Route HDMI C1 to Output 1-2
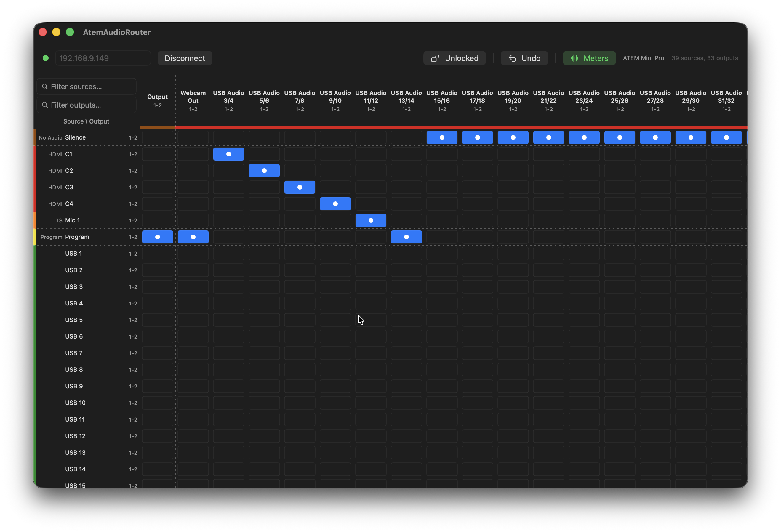 (157, 154)
